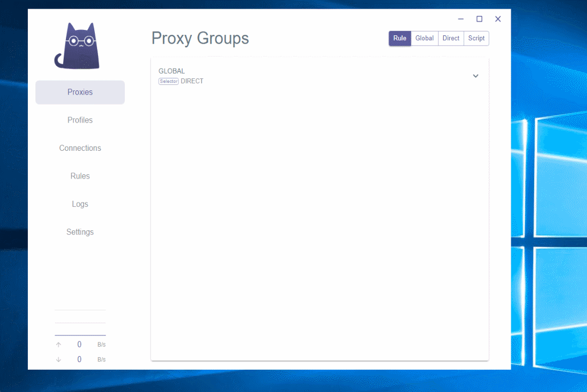Open the Connections page
Viewport: 587px width, 392px height.
point(80,148)
